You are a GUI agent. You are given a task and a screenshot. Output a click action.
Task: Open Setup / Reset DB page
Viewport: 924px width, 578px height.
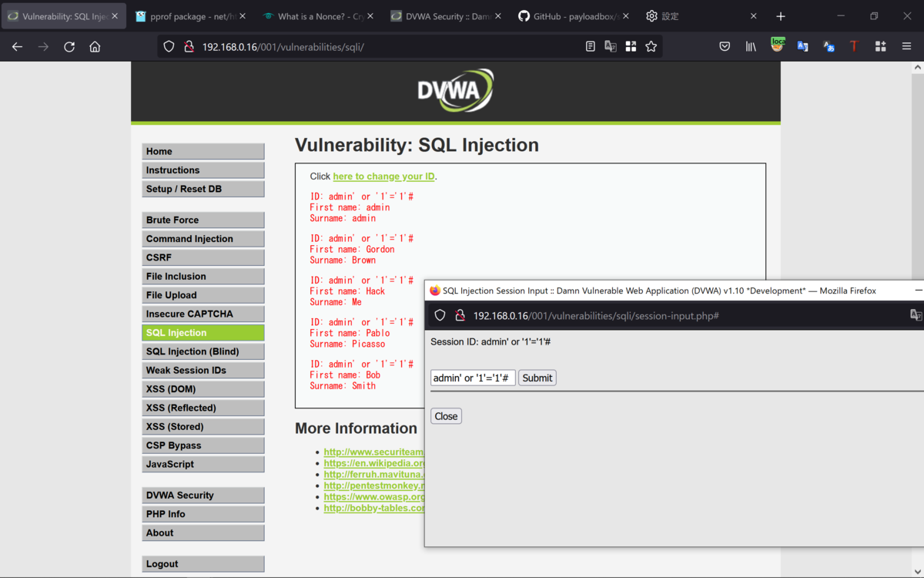click(x=203, y=189)
